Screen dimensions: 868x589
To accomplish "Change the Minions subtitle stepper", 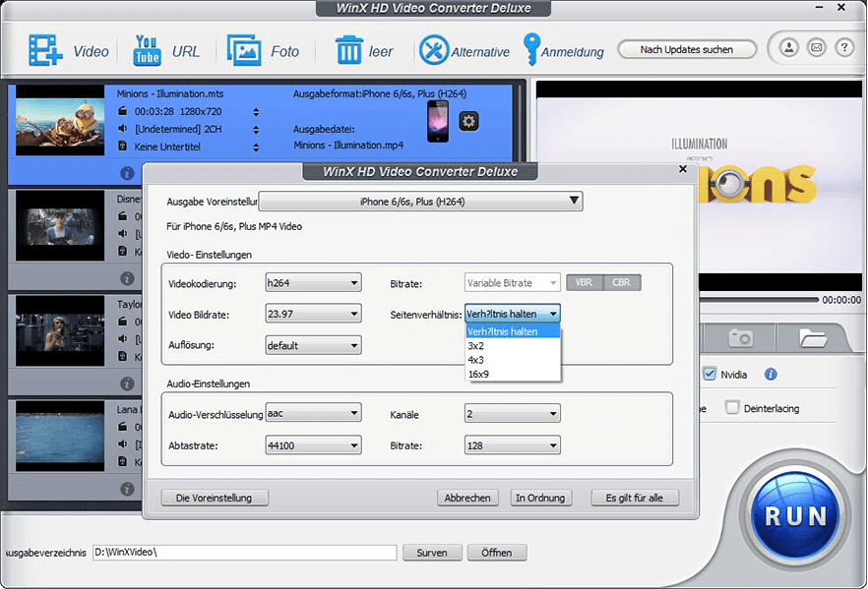I will pos(256,147).
